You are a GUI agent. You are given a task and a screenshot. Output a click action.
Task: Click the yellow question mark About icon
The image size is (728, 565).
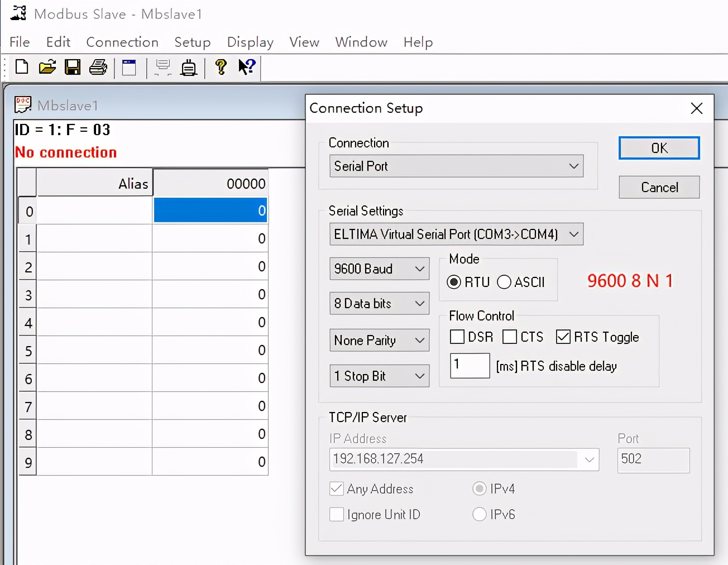[221, 67]
